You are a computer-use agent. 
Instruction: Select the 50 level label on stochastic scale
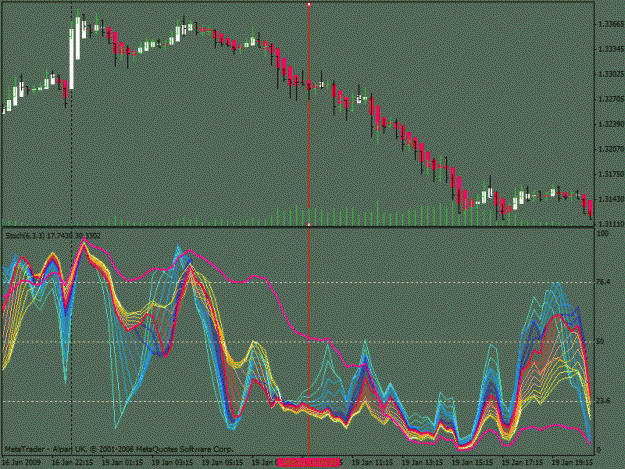(x=600, y=341)
